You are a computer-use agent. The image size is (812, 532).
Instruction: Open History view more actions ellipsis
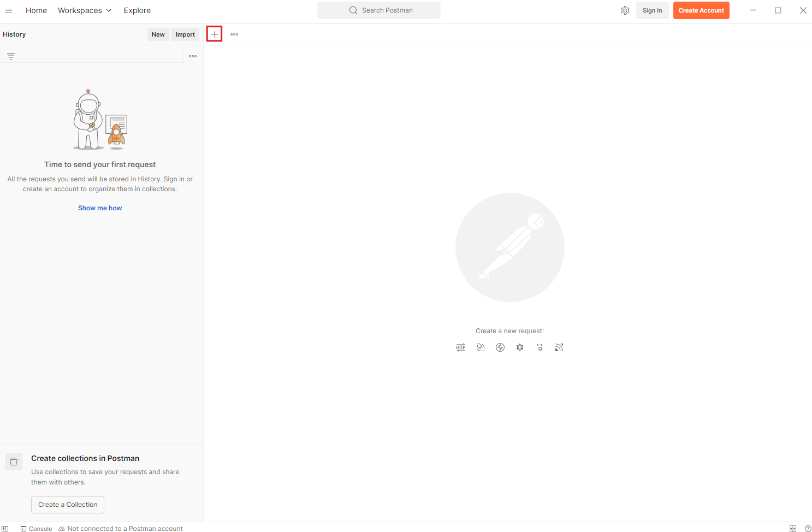193,56
